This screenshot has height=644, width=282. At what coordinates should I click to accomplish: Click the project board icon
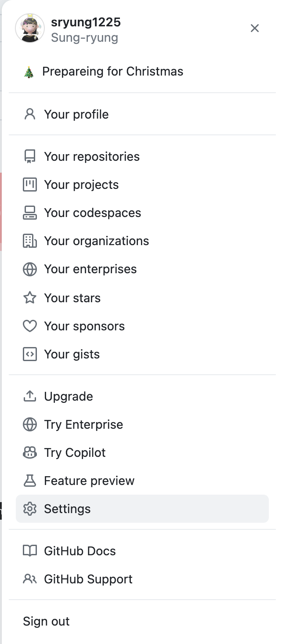click(29, 185)
